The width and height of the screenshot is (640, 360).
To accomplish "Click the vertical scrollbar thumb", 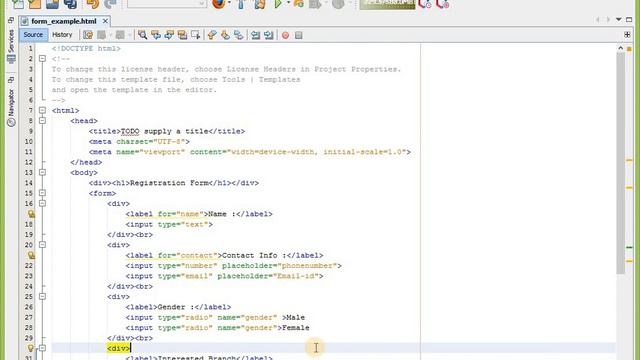I will (620, 163).
